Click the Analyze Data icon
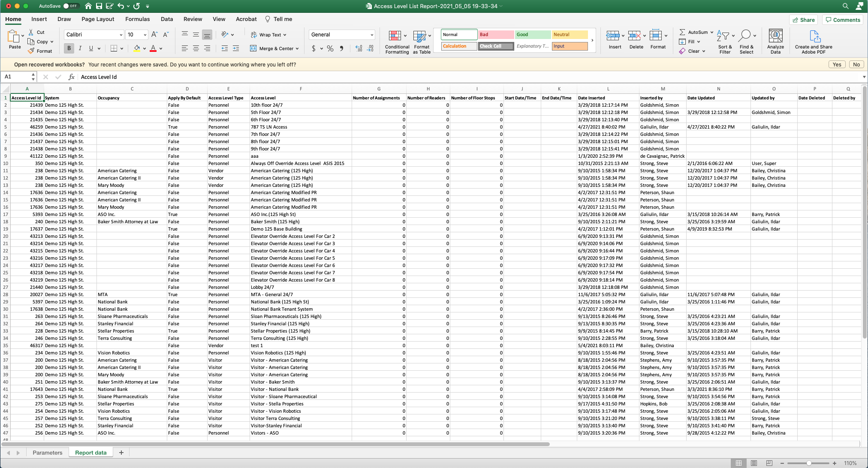The image size is (868, 468). (x=775, y=39)
